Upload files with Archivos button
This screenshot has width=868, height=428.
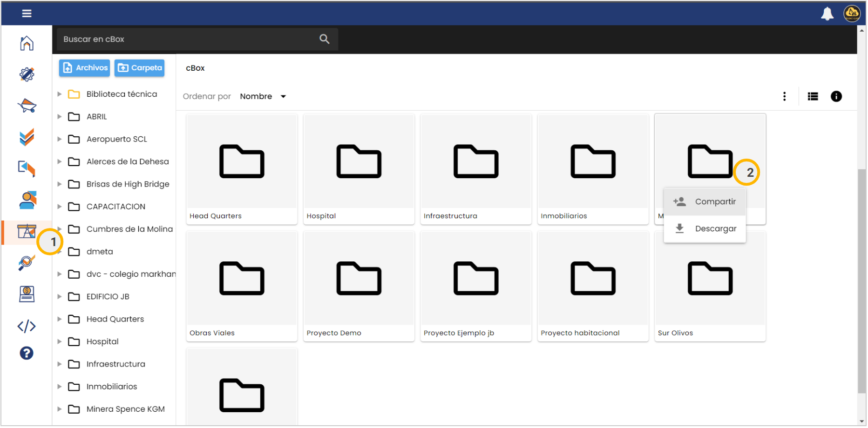coord(85,68)
